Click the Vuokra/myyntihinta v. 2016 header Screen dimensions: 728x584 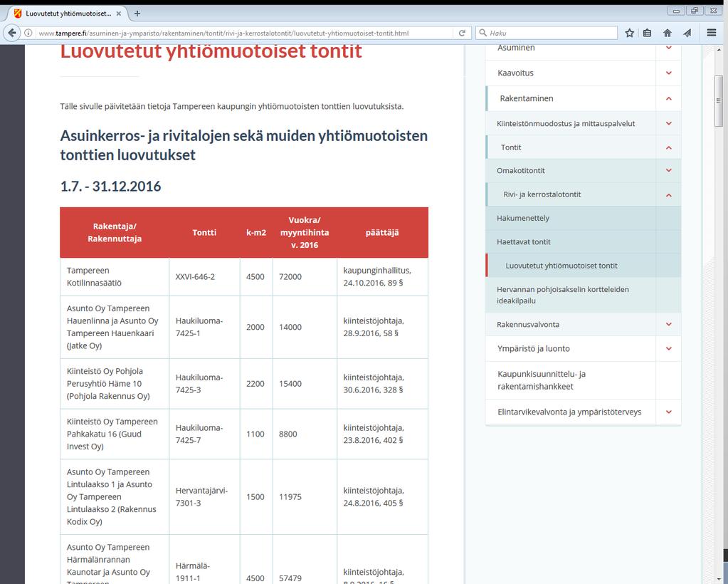point(305,232)
